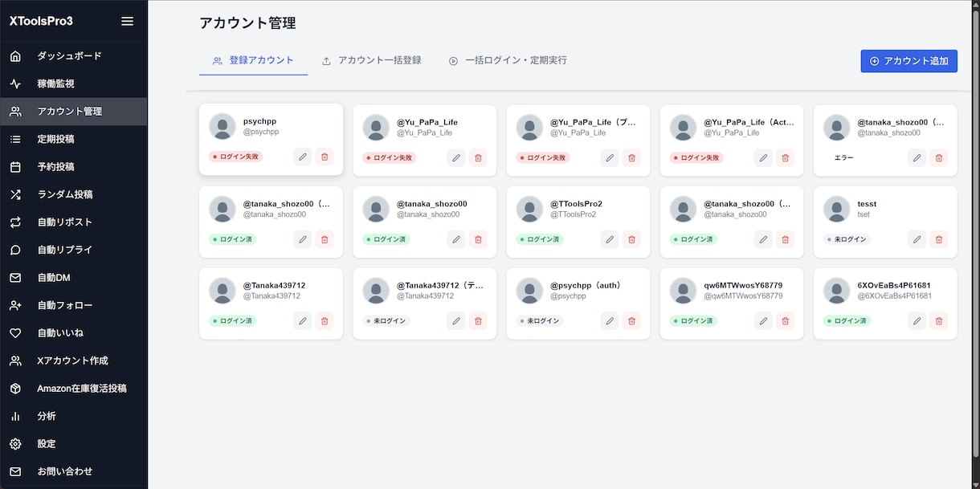Edit the psychpp account card

(x=303, y=157)
